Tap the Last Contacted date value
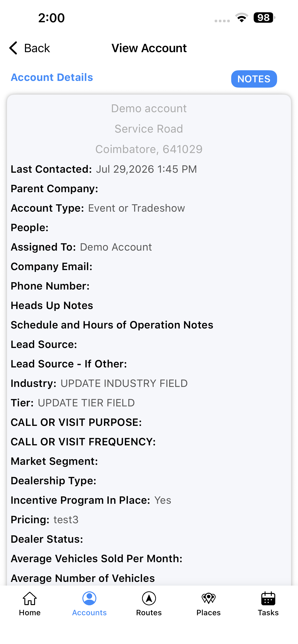The width and height of the screenshot is (298, 644). tap(146, 169)
